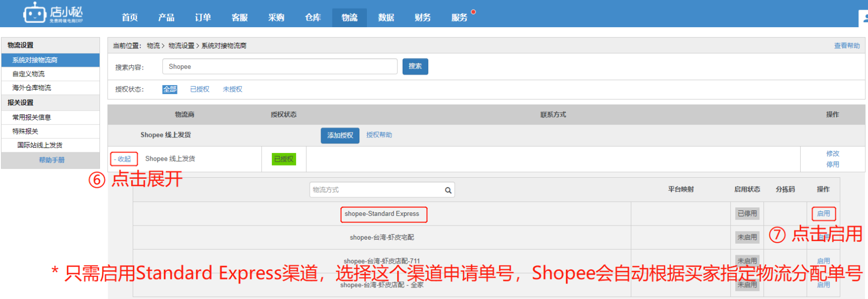The image size is (868, 299).
Task: Click 修改 for Shopee 线上发货
Action: 833,154
